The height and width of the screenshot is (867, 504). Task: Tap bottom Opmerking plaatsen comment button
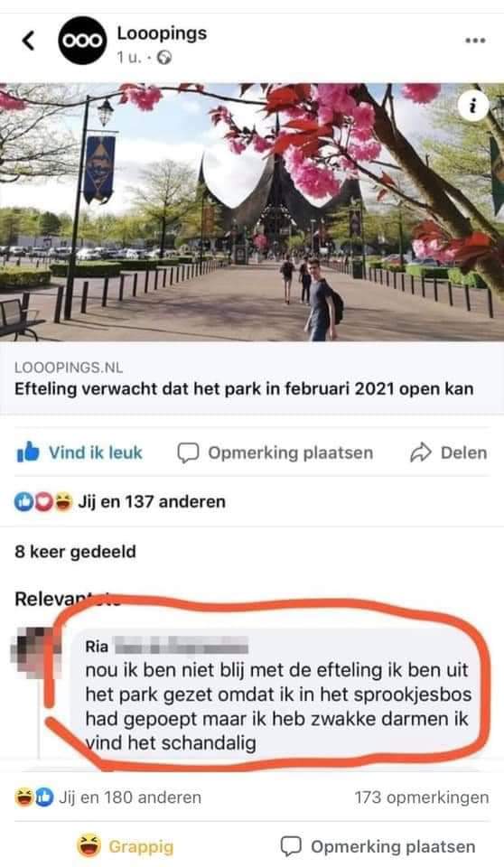pyautogui.click(x=378, y=846)
